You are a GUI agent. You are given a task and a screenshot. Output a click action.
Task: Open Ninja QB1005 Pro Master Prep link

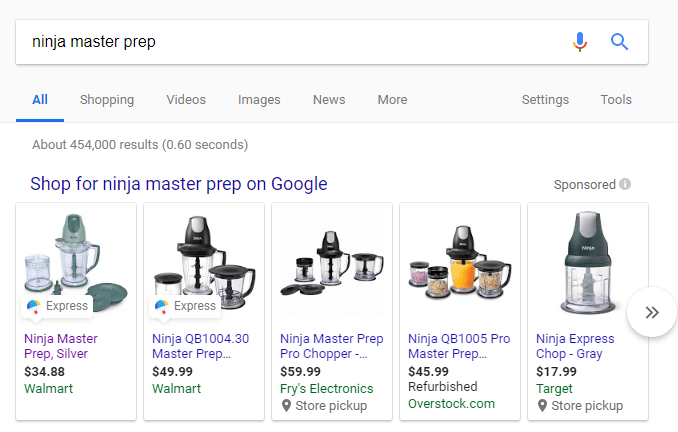pyautogui.click(x=459, y=346)
